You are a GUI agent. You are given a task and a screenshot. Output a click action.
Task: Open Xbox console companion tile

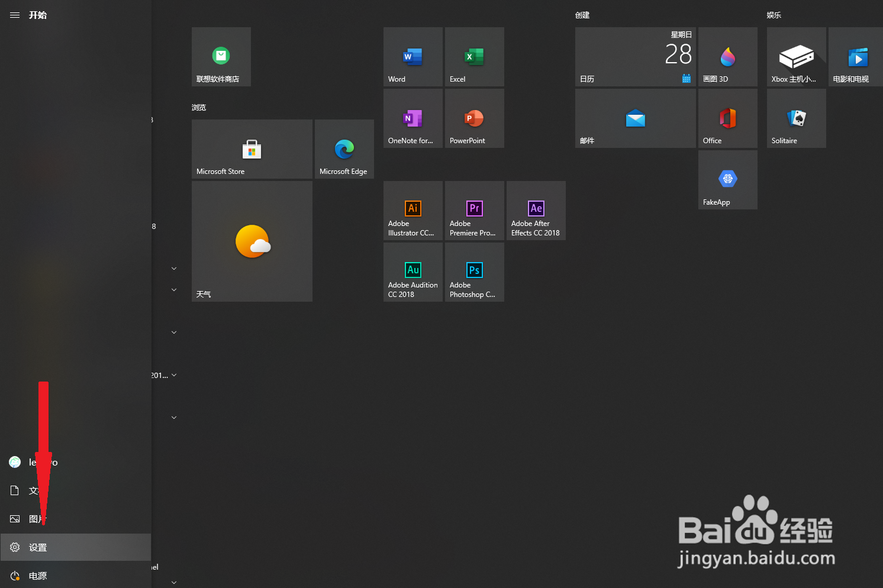click(x=797, y=57)
